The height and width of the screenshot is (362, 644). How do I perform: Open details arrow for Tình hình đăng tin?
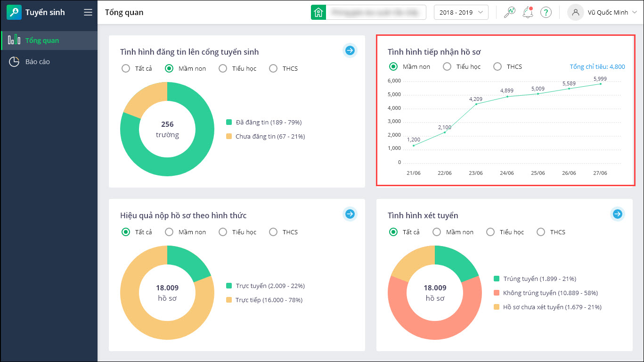[x=350, y=50]
